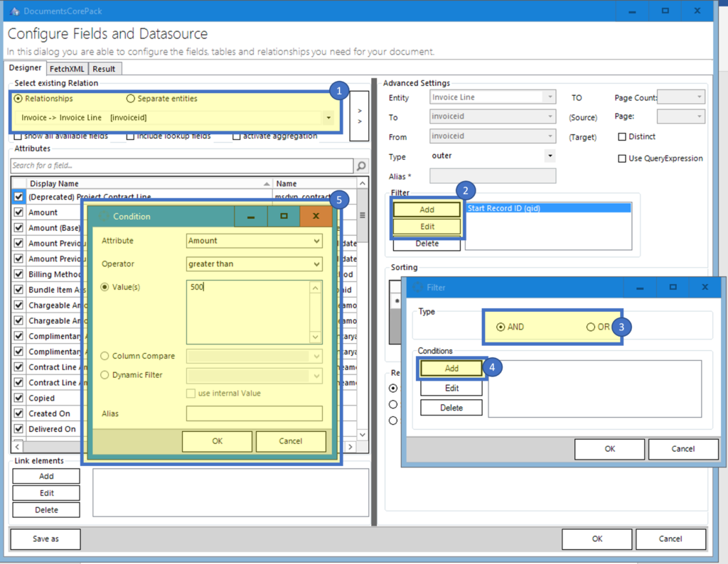Select the Separate entities radio button

(129, 99)
